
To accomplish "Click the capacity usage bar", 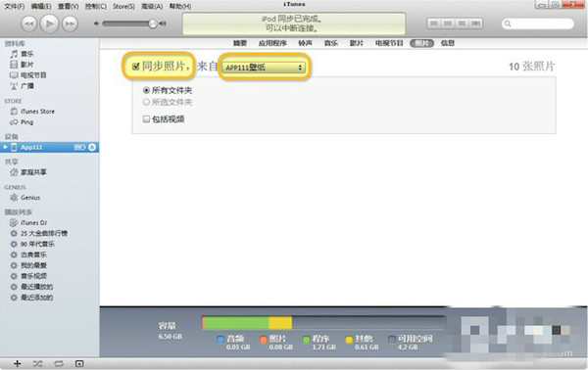I will coord(323,323).
